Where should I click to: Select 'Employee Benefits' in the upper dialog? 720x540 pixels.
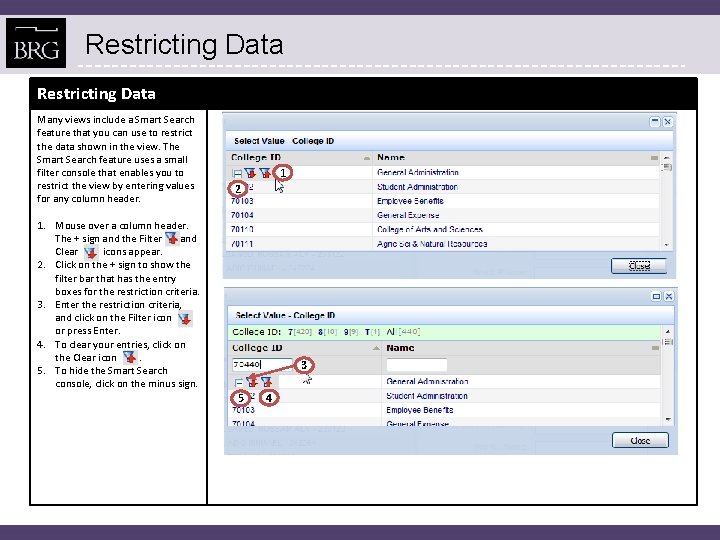[x=411, y=201]
